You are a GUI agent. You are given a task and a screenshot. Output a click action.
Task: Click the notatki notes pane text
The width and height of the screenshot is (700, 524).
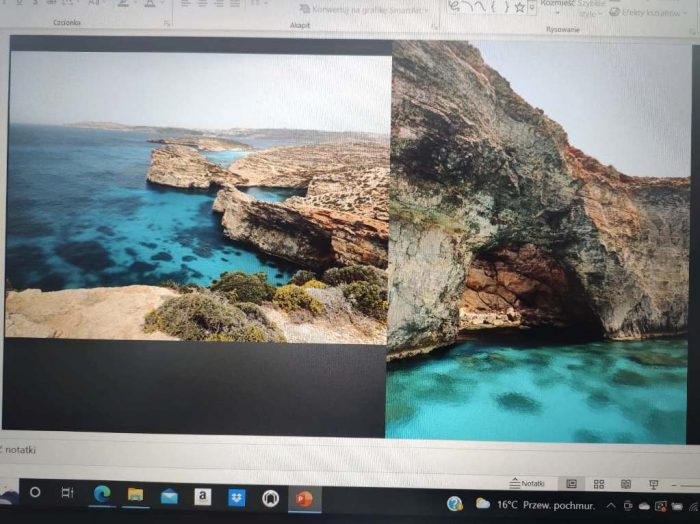[20, 449]
